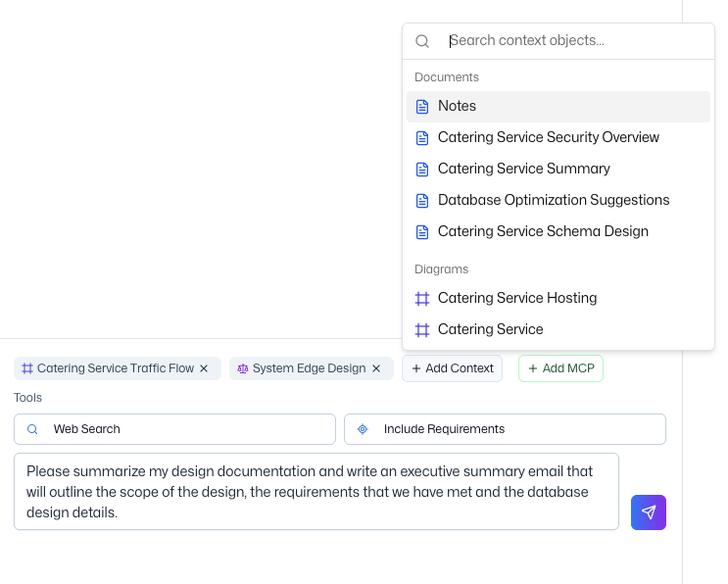Toggle the Include Requirements tool

[505, 429]
